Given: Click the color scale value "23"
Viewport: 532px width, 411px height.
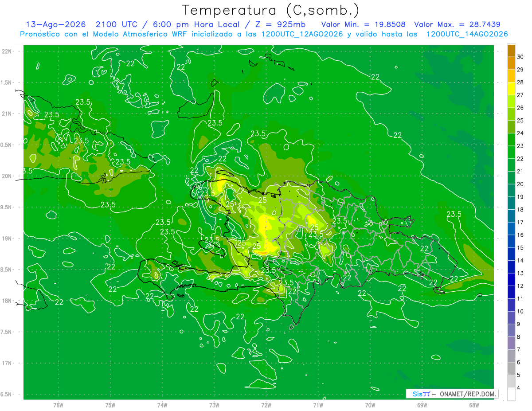Looking at the screenshot, I should point(520,146).
